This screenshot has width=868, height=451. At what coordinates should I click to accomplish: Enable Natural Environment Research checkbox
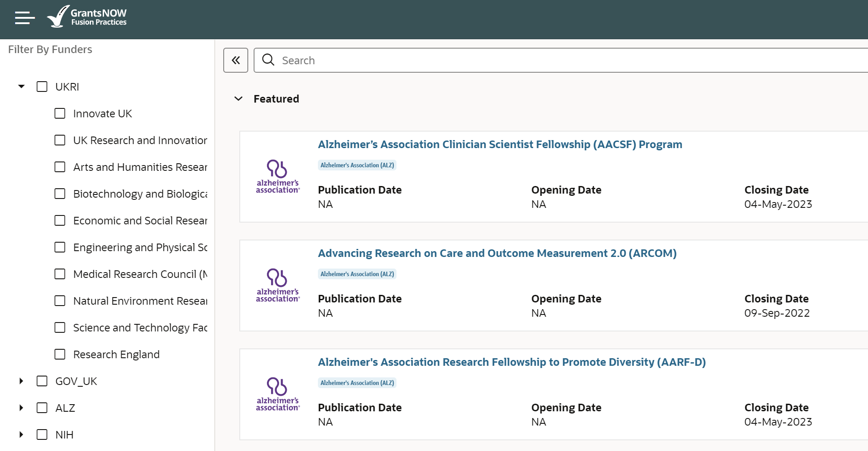tap(60, 301)
